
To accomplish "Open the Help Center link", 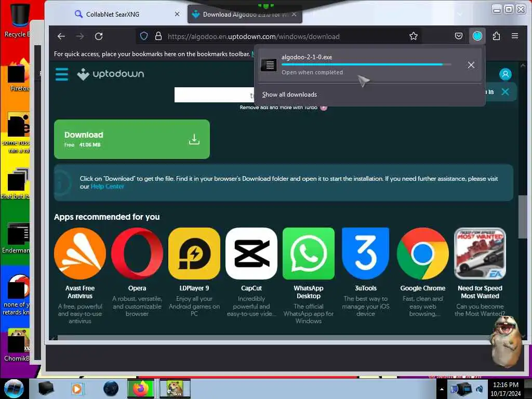I will point(107,187).
